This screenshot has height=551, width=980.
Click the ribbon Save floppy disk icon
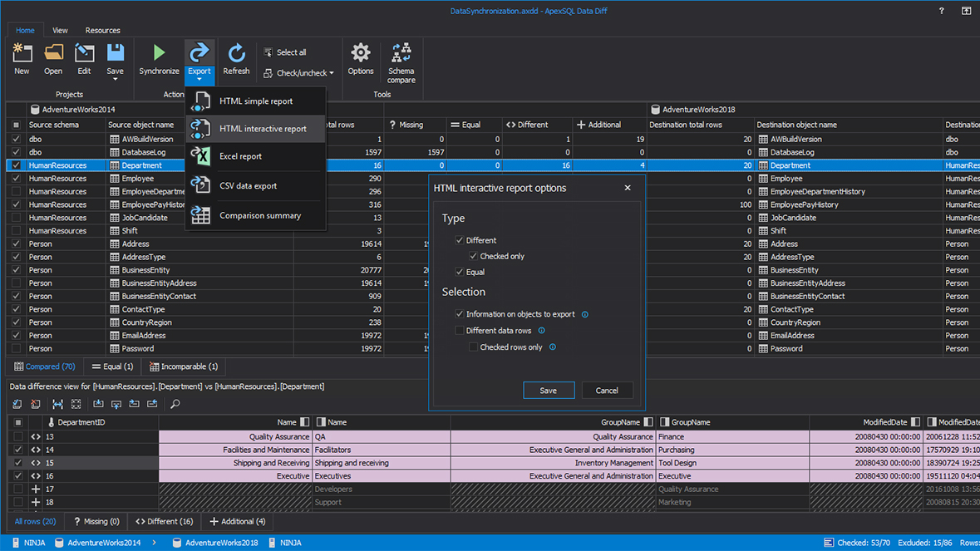(115, 53)
